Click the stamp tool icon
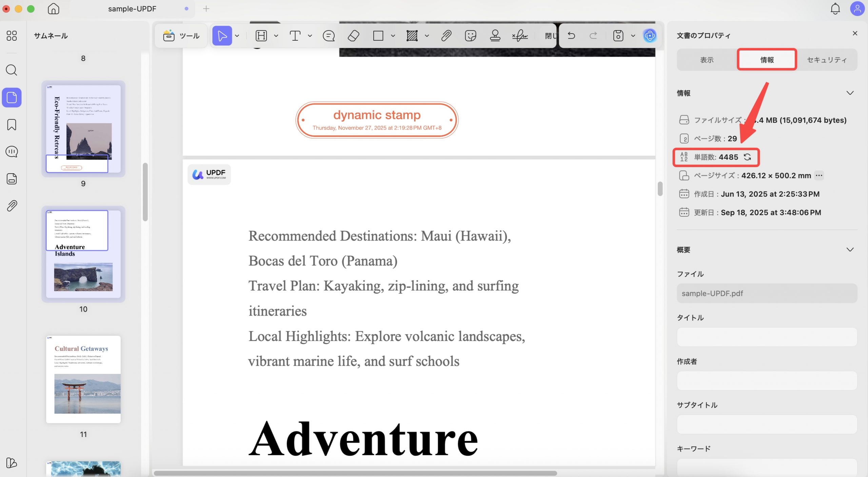Viewport: 868px width, 477px height. pos(495,36)
